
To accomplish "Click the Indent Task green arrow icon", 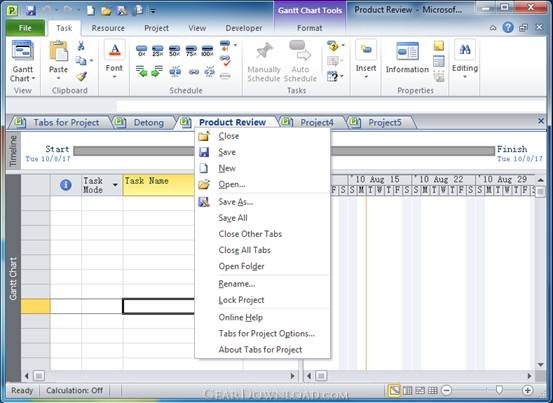I will (x=157, y=71).
